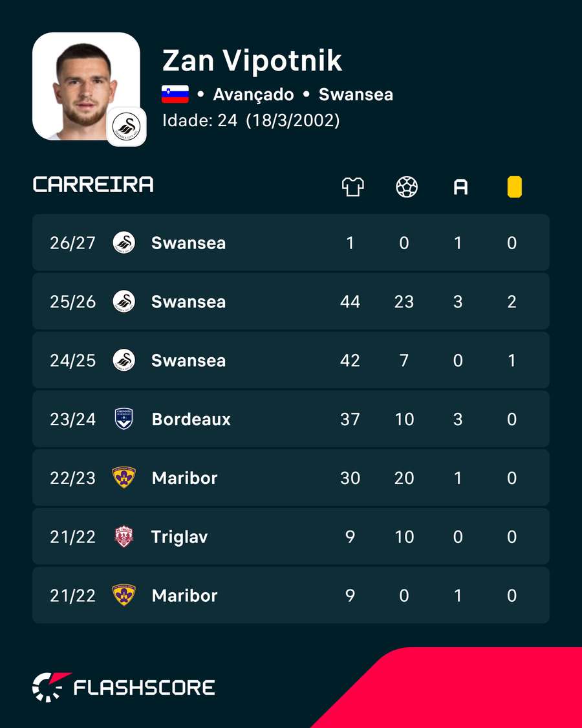Click the Flashscore logo

point(124,687)
